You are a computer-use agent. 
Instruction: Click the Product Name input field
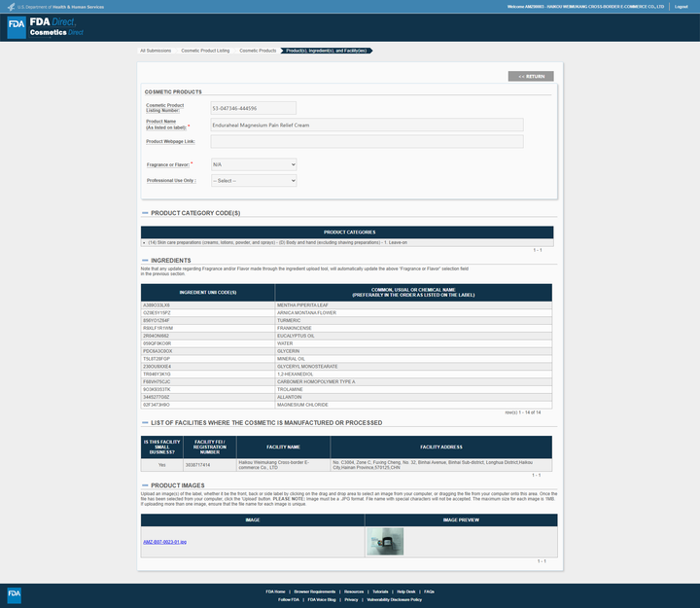366,125
